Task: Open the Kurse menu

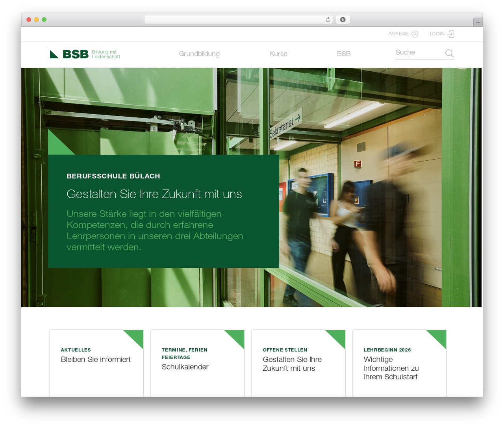Action: pos(278,54)
